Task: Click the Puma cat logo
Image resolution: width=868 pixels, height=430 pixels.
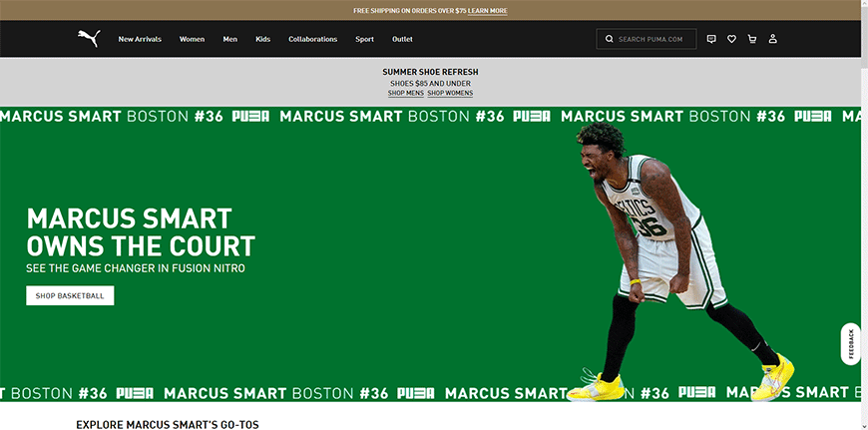Action: pos(89,38)
